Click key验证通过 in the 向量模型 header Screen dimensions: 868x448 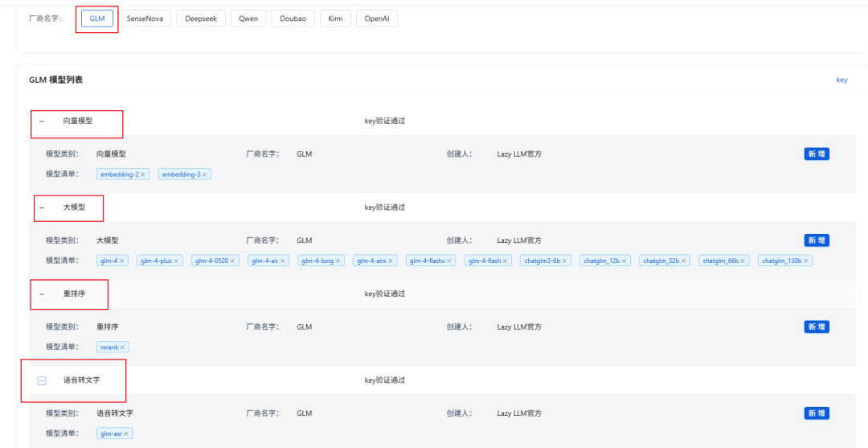tap(385, 121)
